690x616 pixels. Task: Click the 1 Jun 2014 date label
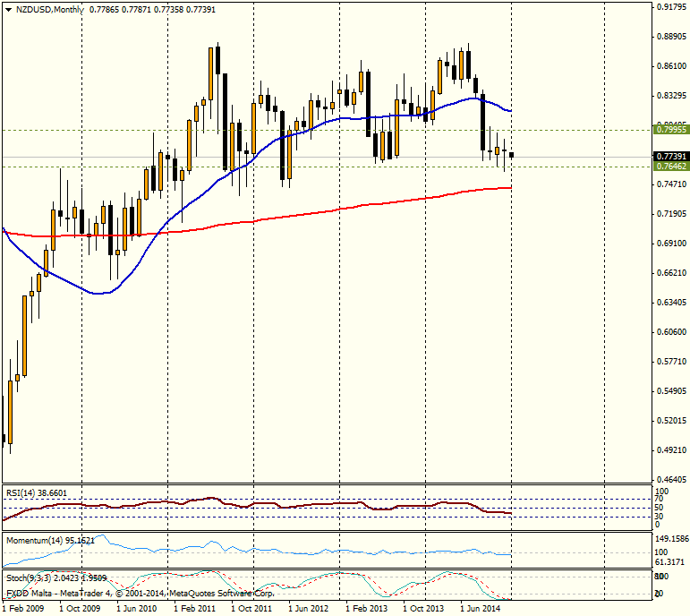[481, 608]
